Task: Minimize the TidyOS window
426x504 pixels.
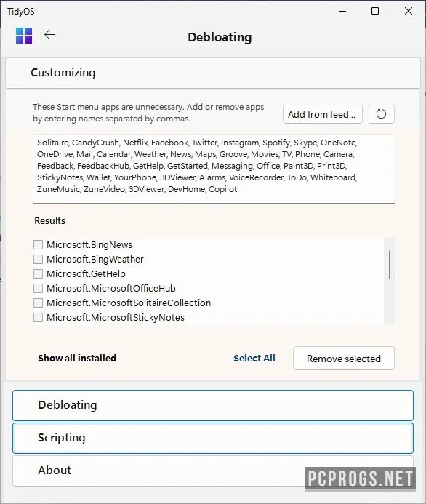Action: [x=342, y=11]
